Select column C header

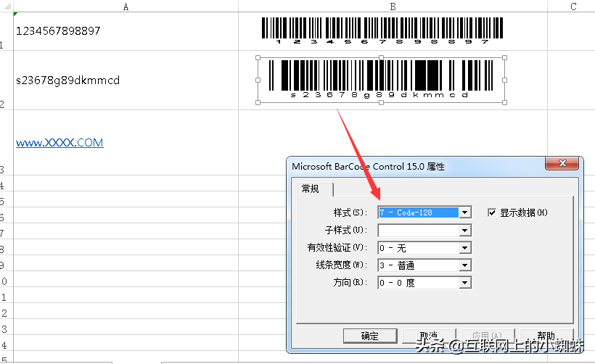[573, 7]
